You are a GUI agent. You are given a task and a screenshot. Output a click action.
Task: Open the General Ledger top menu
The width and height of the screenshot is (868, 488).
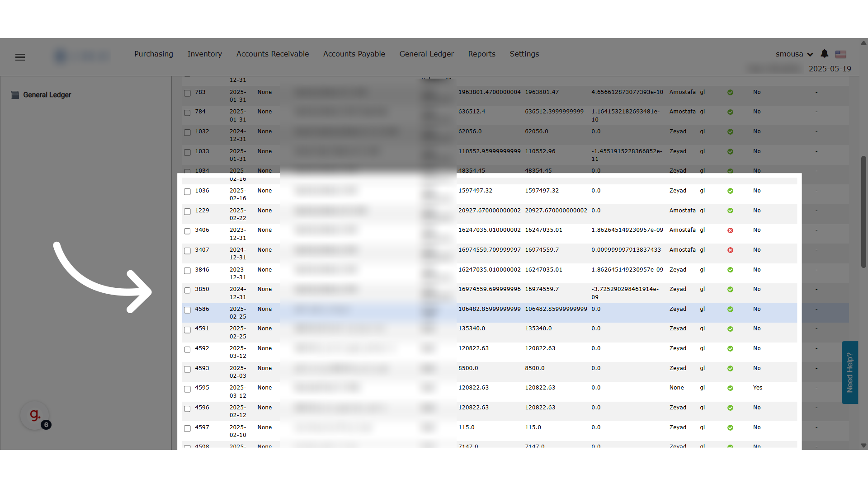tap(426, 54)
